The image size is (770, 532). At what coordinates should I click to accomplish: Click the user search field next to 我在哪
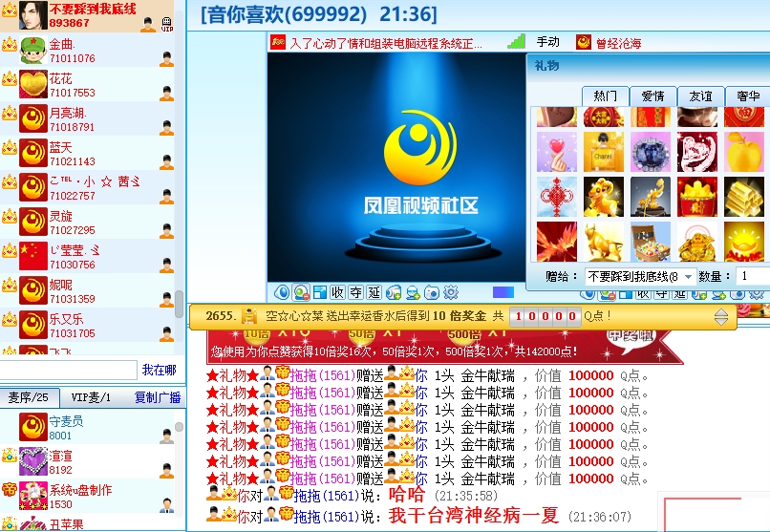pos(68,370)
